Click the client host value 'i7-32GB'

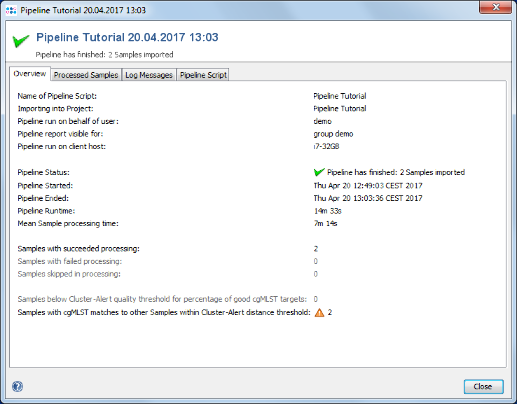(x=326, y=146)
